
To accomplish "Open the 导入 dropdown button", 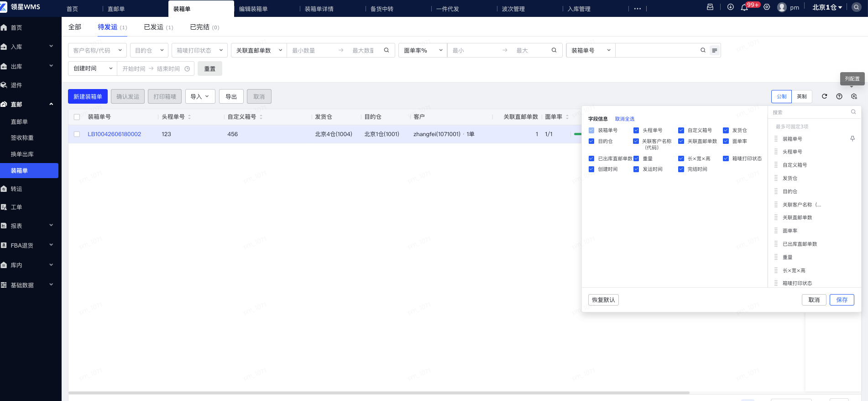I will [x=200, y=96].
